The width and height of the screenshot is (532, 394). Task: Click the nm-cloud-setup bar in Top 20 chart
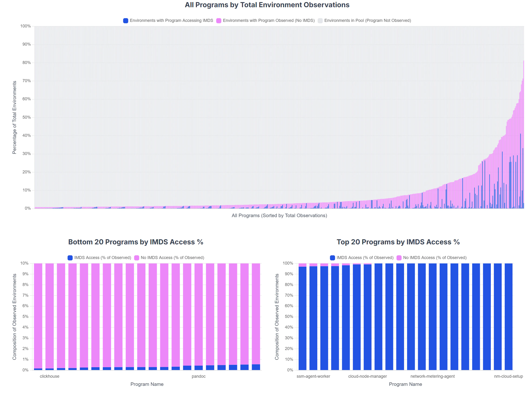point(509,317)
